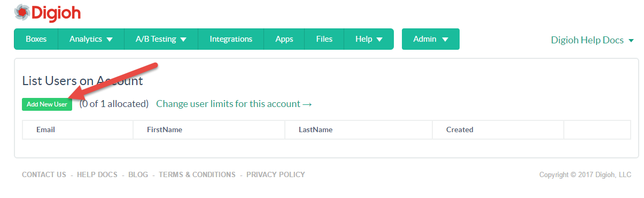The width and height of the screenshot is (644, 198).
Task: Visit the BLOG footer link
Action: pos(138,174)
